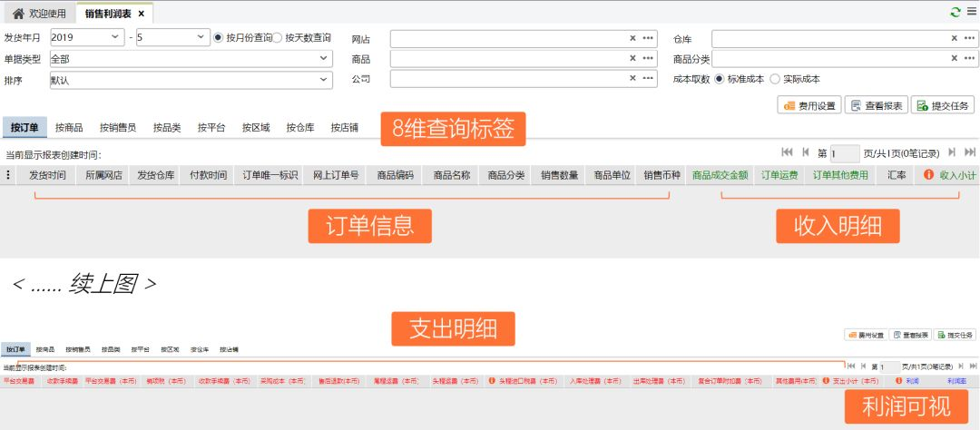The height and width of the screenshot is (430, 980).
Task: Click the green refresh icon at top right
Action: pyautogui.click(x=955, y=12)
